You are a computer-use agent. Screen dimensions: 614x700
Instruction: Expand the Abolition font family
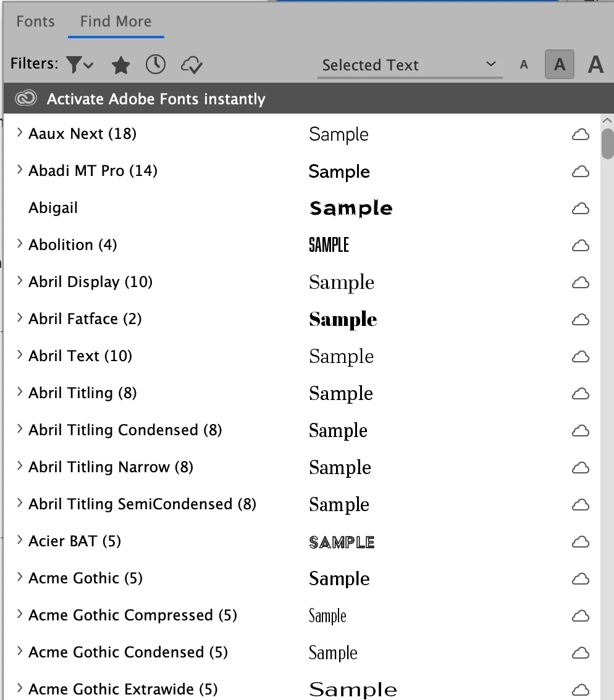coord(19,244)
